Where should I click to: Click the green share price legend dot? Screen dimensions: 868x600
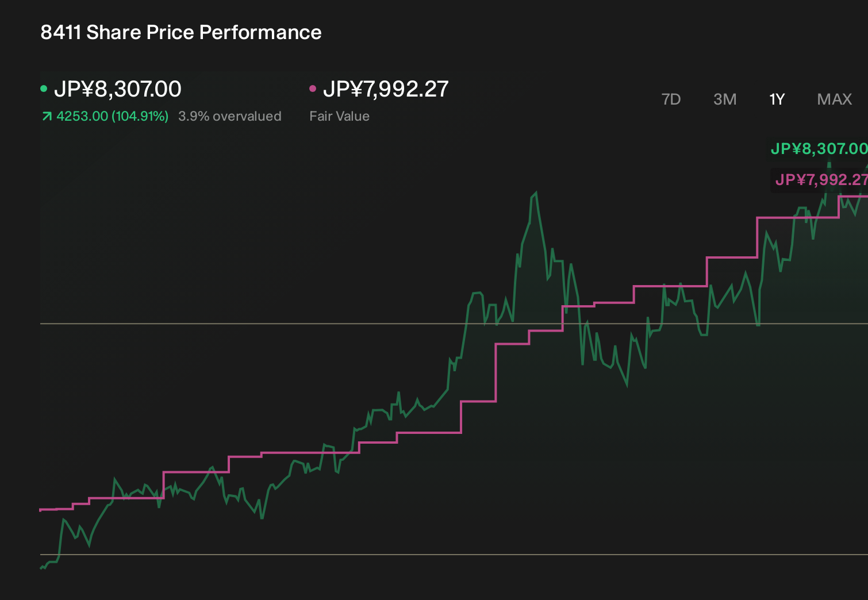coord(44,89)
